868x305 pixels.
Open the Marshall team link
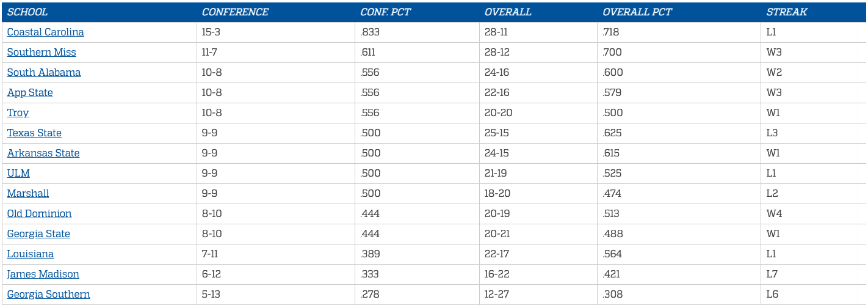(28, 193)
